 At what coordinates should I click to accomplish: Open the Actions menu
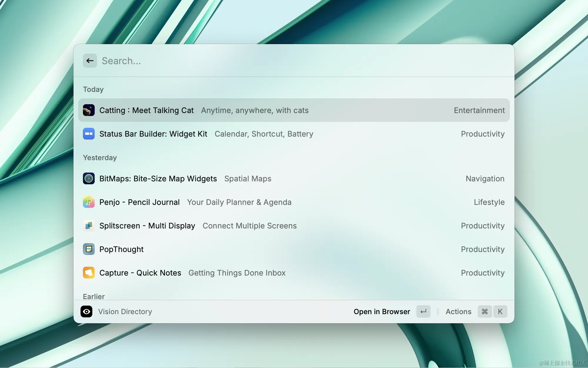(458, 311)
